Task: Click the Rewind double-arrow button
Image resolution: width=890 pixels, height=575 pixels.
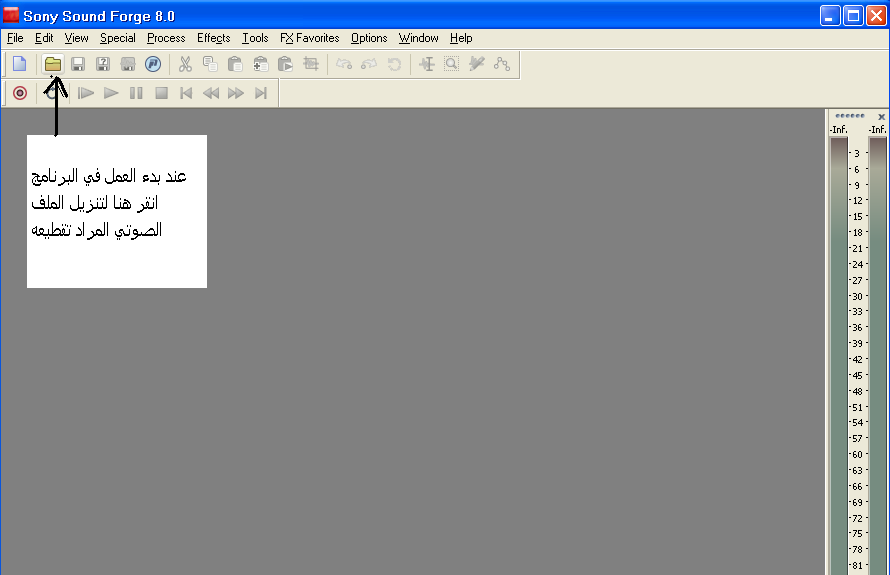Action: (x=211, y=93)
